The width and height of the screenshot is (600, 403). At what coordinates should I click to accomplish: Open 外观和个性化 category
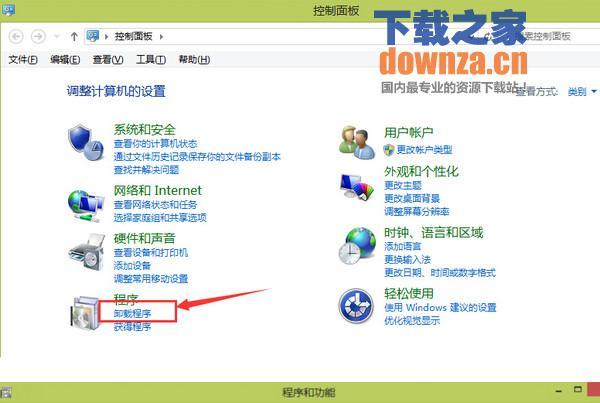click(x=421, y=171)
